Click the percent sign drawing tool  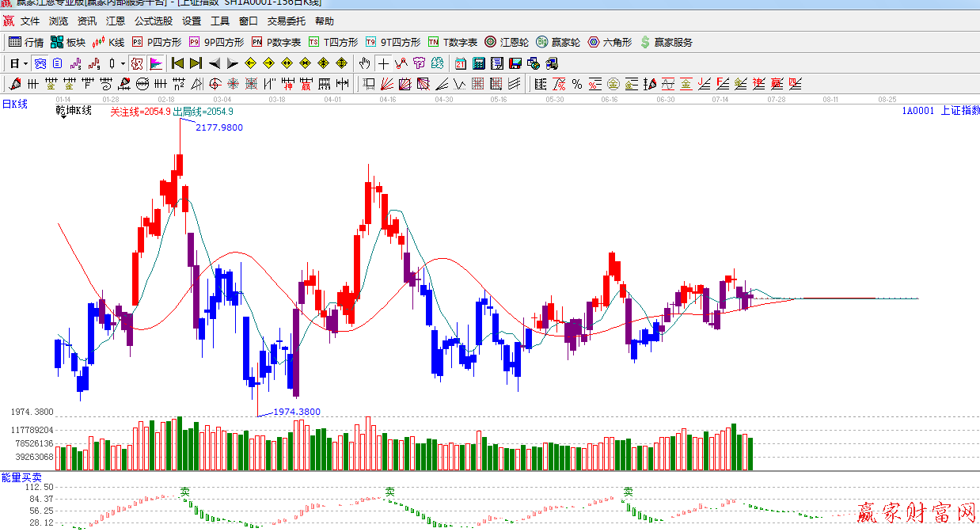pos(577,84)
